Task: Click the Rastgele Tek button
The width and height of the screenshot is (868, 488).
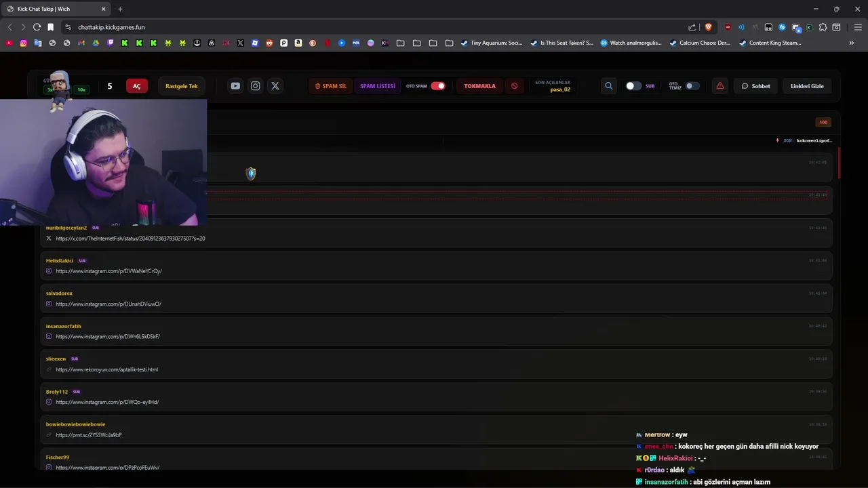Action: (182, 86)
